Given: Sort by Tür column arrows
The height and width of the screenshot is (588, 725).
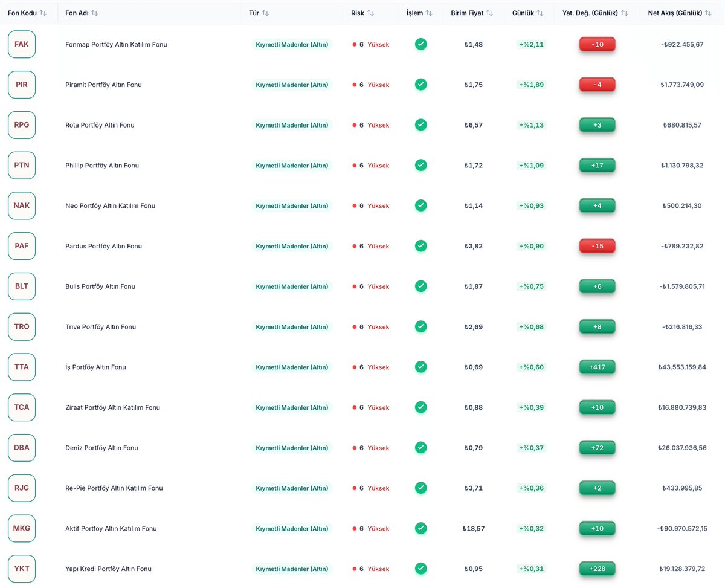Looking at the screenshot, I should [x=266, y=13].
